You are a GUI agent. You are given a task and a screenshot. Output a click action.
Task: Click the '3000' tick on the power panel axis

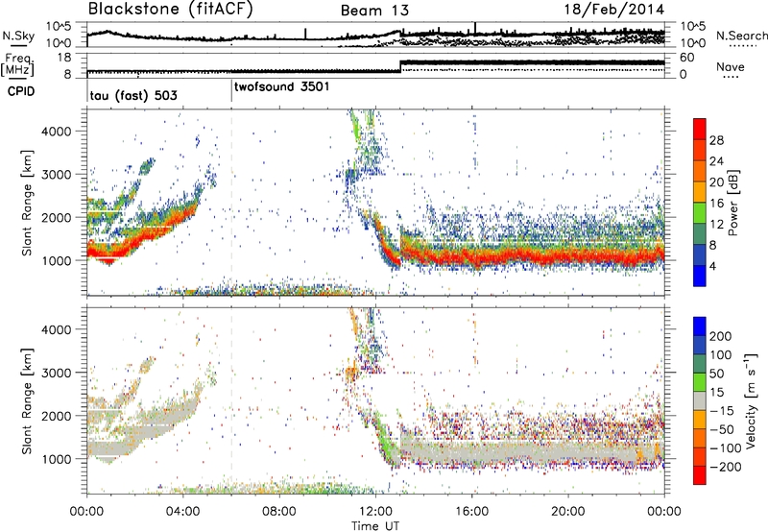coord(57,175)
